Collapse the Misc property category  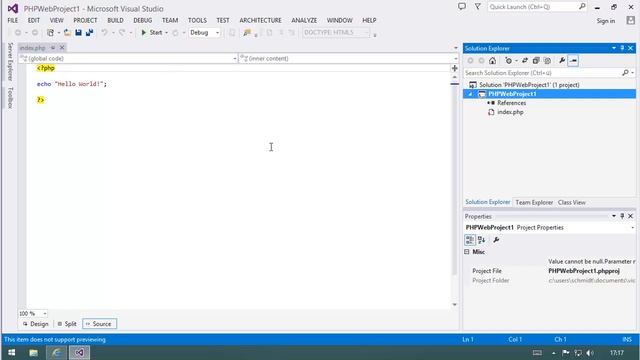tap(467, 252)
